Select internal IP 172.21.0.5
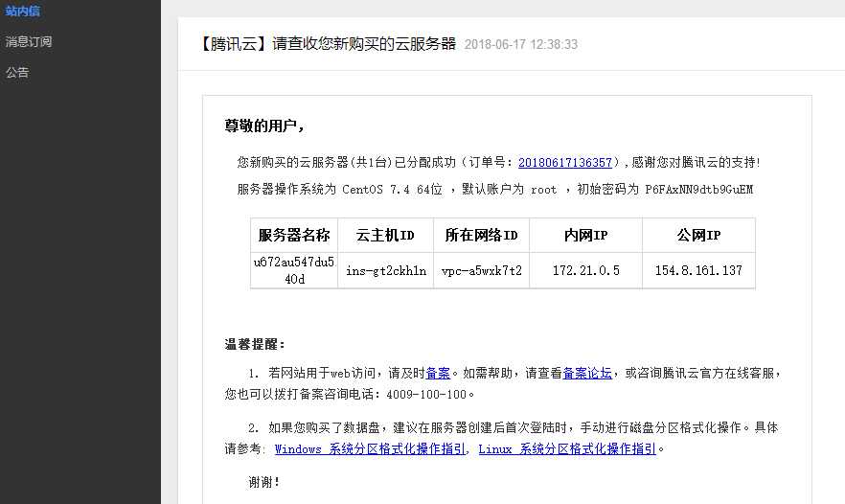Image resolution: width=845 pixels, height=504 pixels. pos(585,270)
